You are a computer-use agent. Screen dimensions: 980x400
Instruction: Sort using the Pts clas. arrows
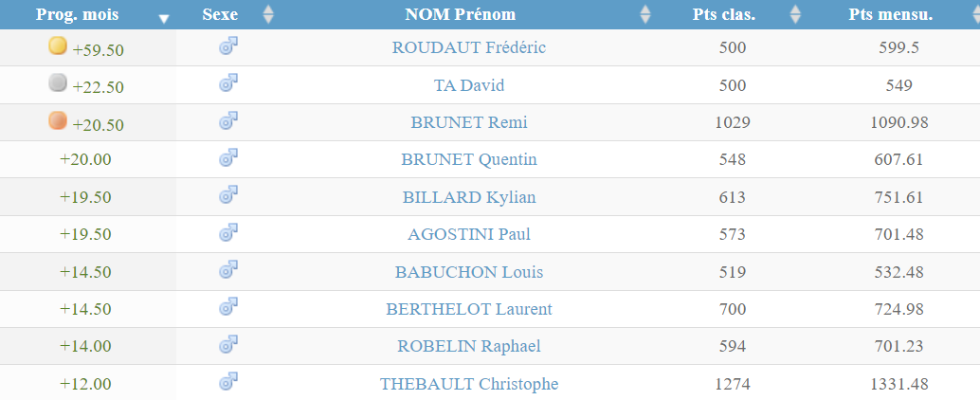coord(795,14)
